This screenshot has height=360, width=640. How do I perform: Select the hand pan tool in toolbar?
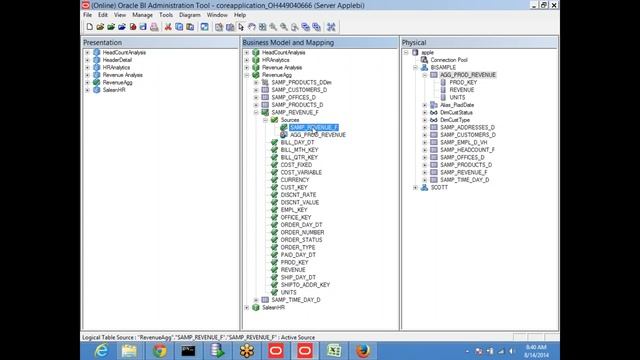click(x=252, y=27)
